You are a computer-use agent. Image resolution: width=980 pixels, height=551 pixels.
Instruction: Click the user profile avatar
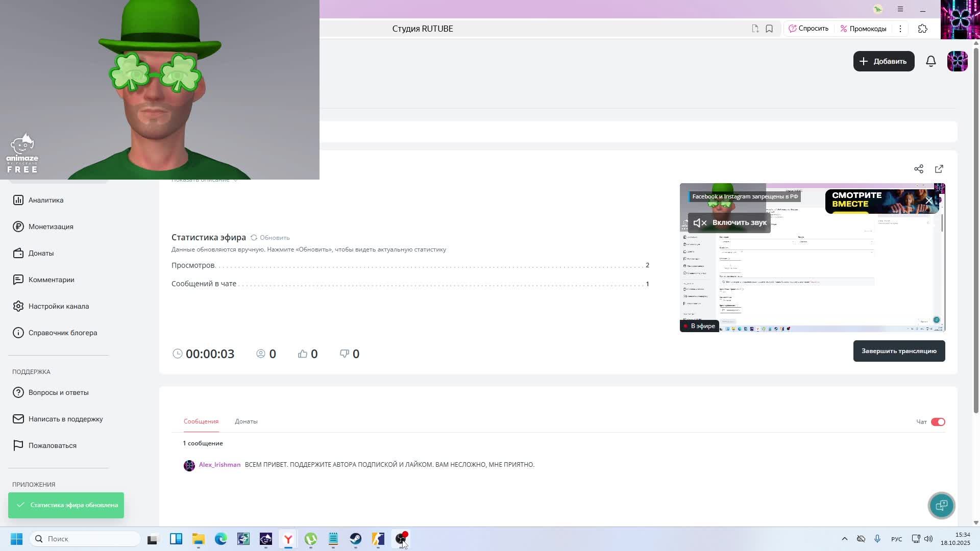(x=957, y=61)
